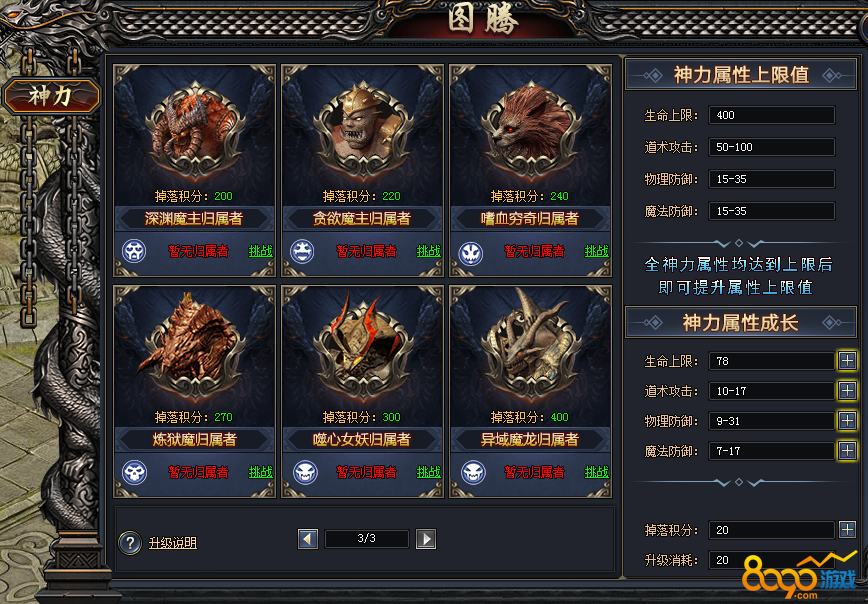This screenshot has height=604, width=868.
Task: Increase 掉落积分 with plus button
Action: [847, 530]
